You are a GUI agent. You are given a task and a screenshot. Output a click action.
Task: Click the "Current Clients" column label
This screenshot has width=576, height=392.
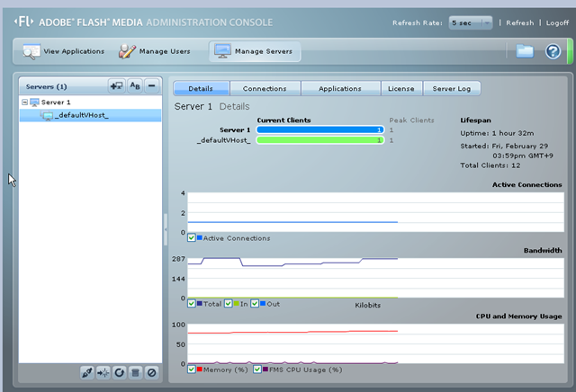coord(283,120)
